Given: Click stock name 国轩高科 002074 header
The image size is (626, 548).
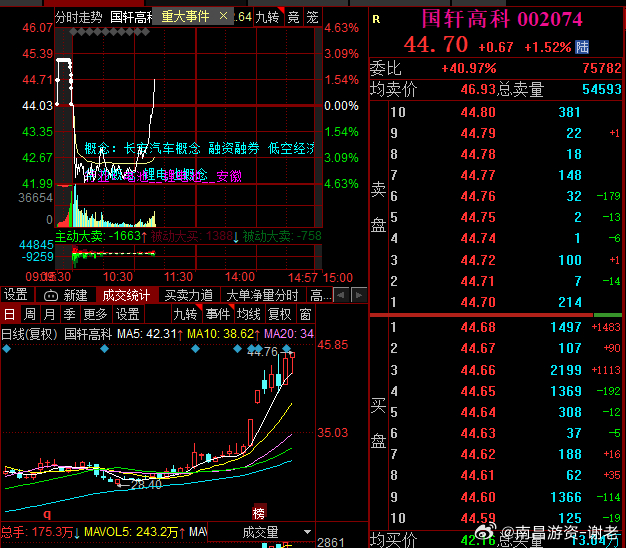Looking at the screenshot, I should (x=502, y=18).
